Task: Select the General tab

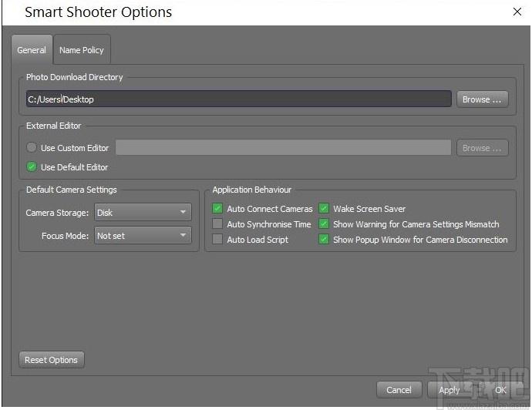Action: 32,50
